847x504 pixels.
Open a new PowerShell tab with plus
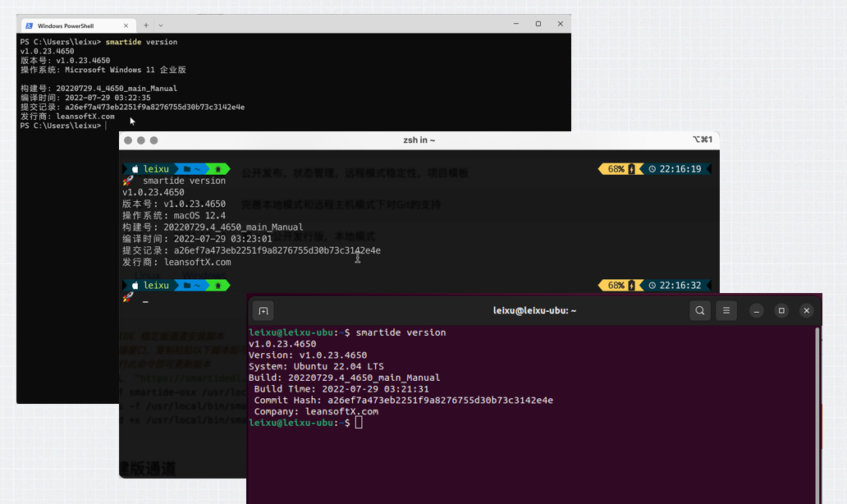[x=146, y=25]
